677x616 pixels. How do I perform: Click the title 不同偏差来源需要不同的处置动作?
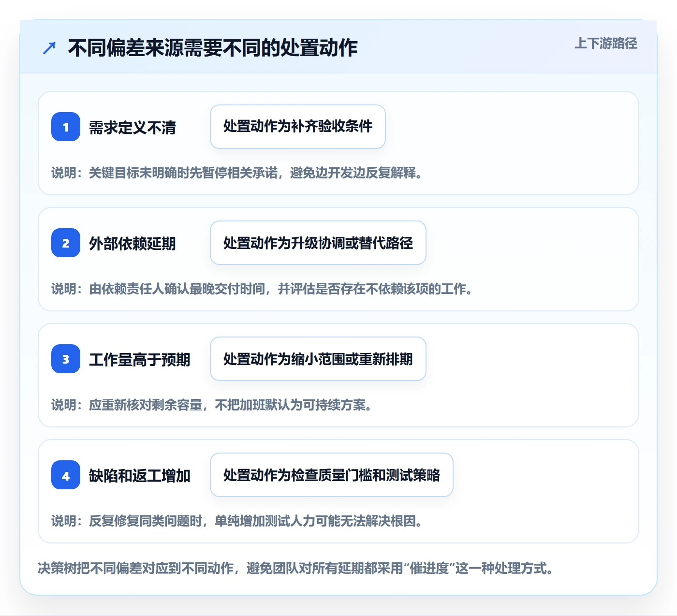[x=213, y=48]
